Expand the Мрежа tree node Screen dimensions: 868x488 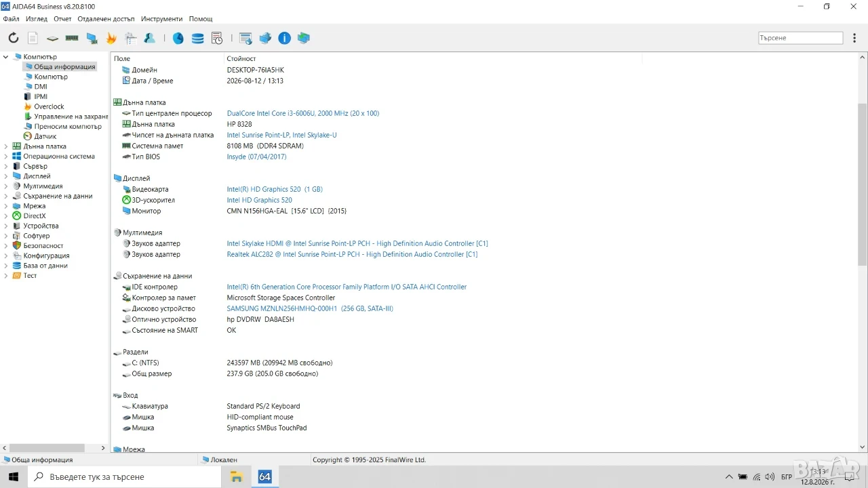point(6,206)
